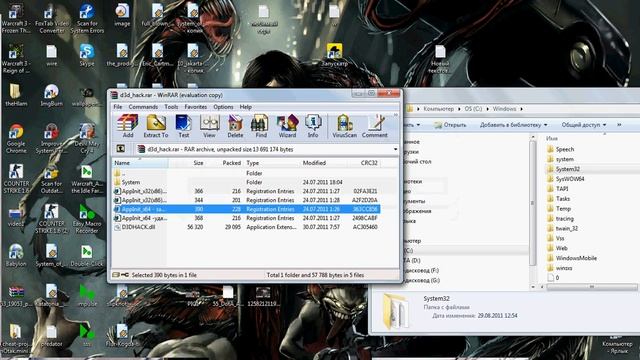This screenshot has height=360, width=640.
Task: Open Scan for System Errors shortcut
Action: click(87, 19)
